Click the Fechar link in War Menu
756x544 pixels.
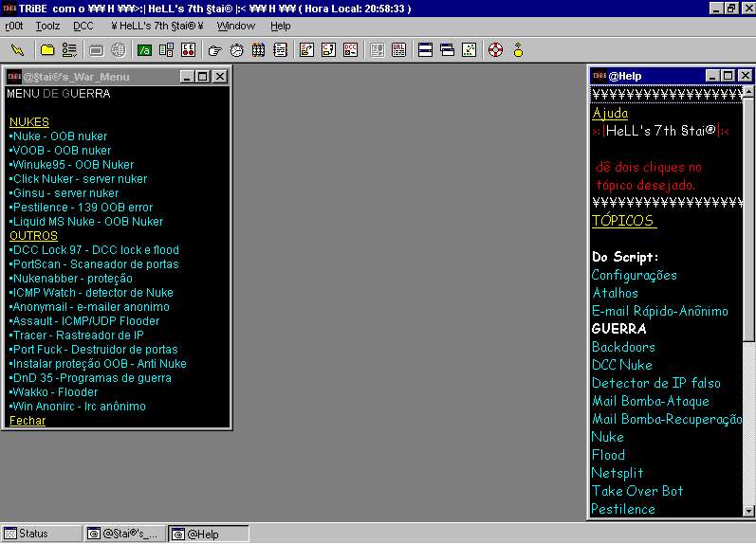tap(27, 421)
